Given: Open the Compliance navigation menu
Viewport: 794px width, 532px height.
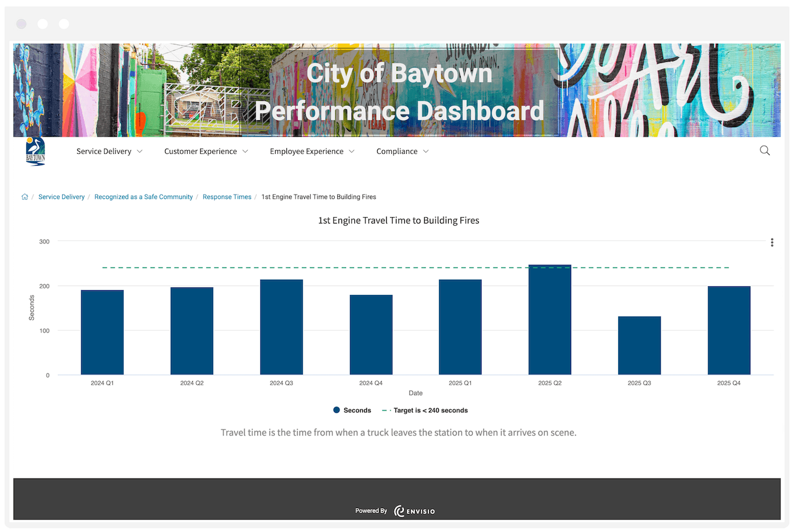Looking at the screenshot, I should tap(402, 151).
